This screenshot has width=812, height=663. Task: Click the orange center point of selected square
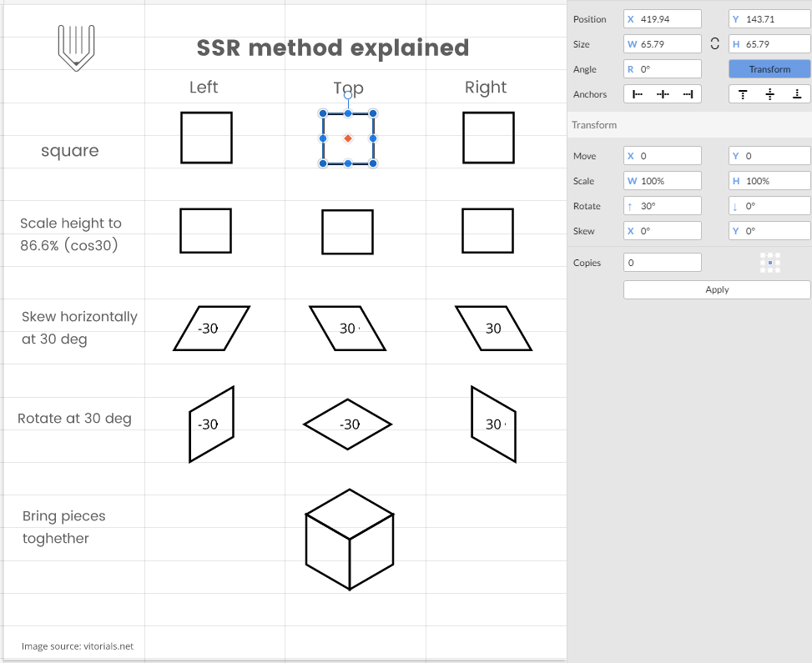click(x=348, y=138)
